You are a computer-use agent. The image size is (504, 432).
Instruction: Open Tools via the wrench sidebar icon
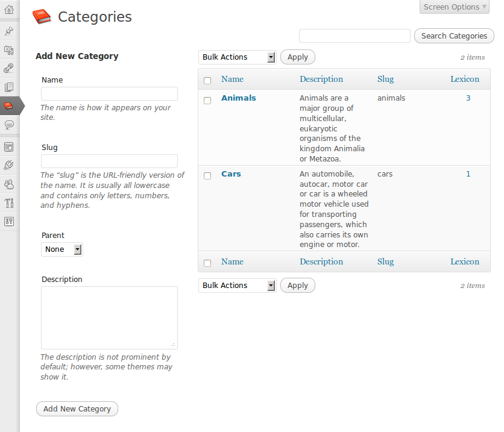click(9, 203)
